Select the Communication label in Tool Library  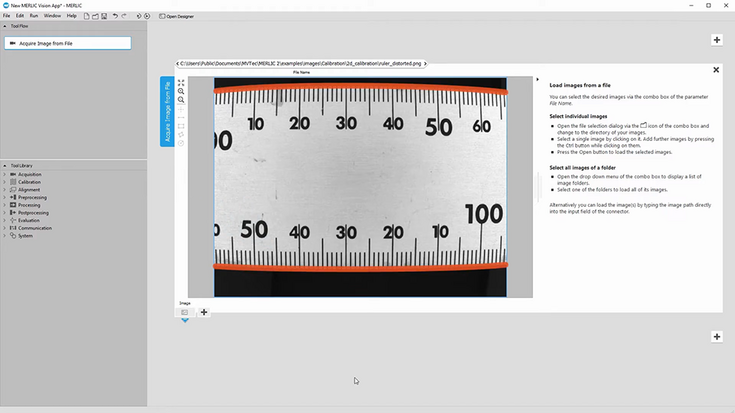[x=35, y=228]
